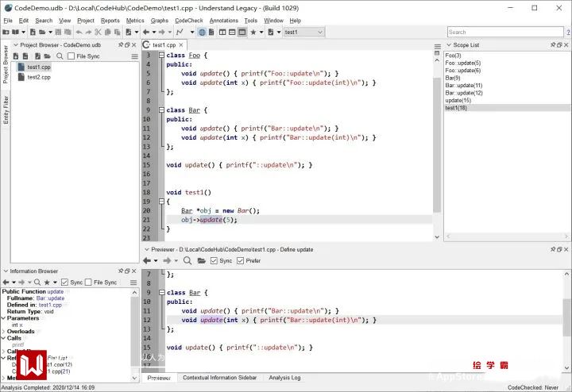Viewport: 572px width, 392px height.
Task: Open the Reports menu
Action: (110, 21)
